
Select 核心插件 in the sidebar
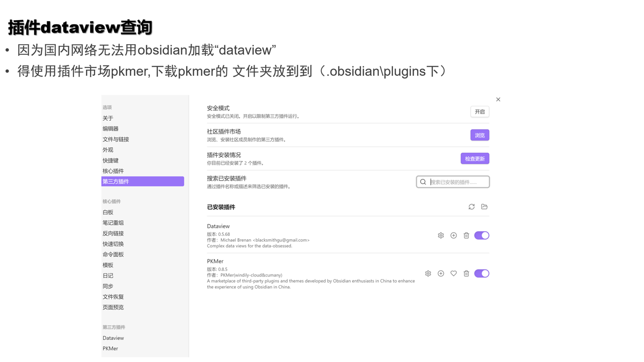tap(113, 171)
